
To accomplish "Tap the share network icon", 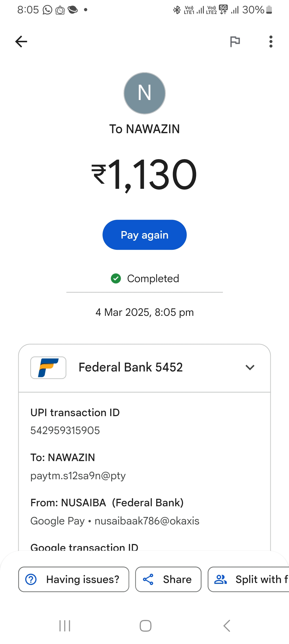I will (x=148, y=579).
